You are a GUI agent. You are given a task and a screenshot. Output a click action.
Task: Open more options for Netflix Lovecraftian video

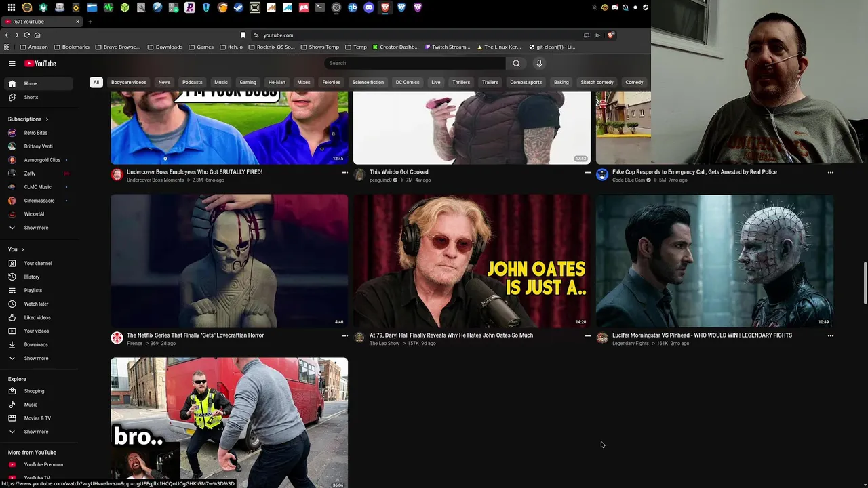pos(344,335)
